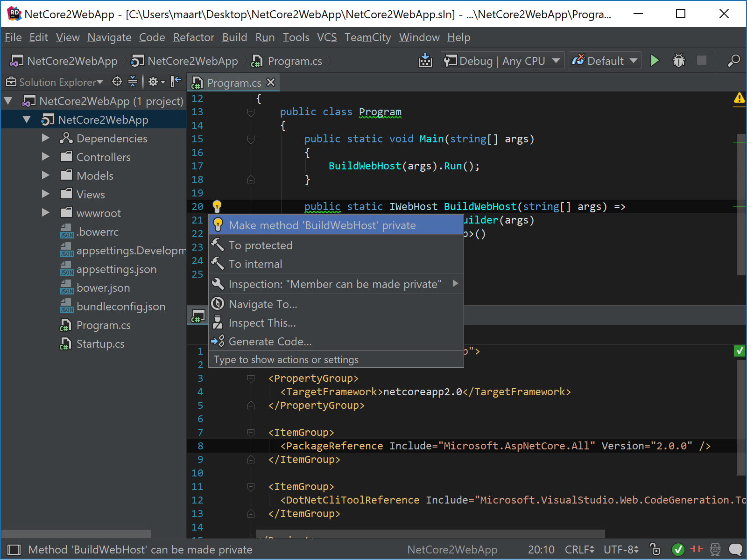Screen dimensions: 747x560
Task: Collapse the NetCore2WebApp solution node
Action: pyautogui.click(x=8, y=101)
